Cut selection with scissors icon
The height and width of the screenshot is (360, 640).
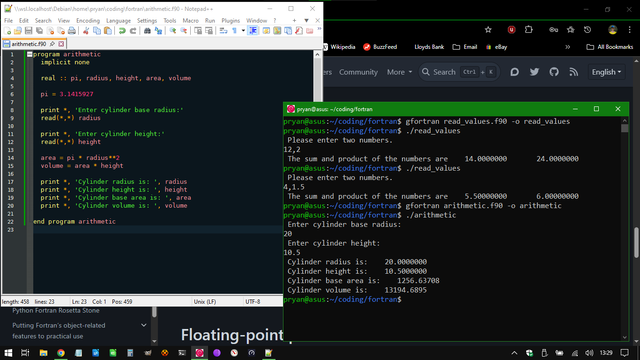(86, 31)
